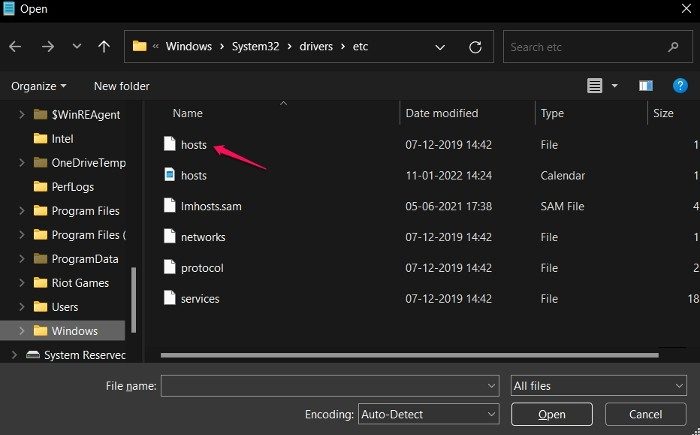Sort by the Date modified column

click(442, 113)
